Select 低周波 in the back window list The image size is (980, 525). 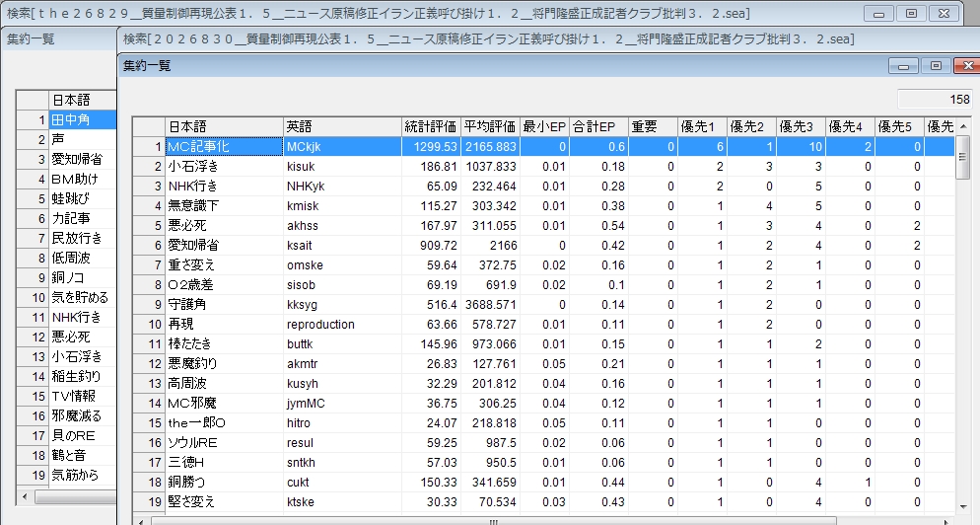click(x=83, y=258)
